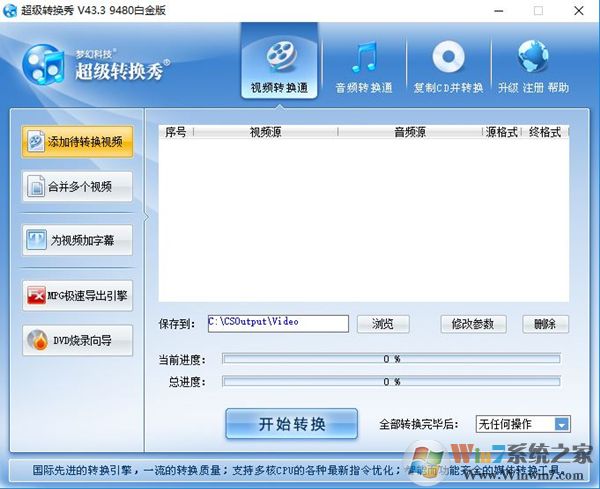Click the 终格式 column header
The width and height of the screenshot is (600, 489).
coord(545,132)
